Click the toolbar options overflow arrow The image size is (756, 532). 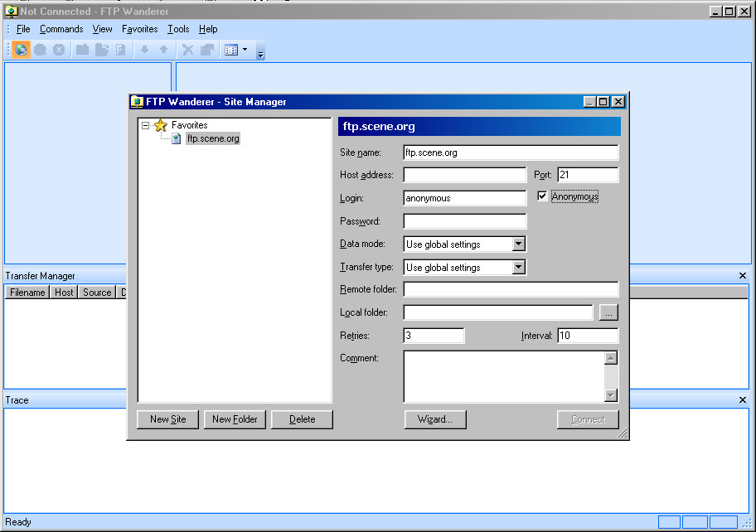point(260,55)
